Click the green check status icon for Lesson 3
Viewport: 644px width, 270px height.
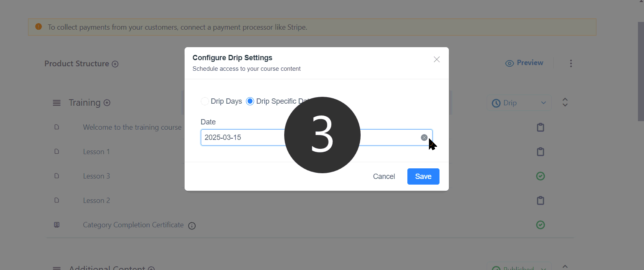coord(540,176)
